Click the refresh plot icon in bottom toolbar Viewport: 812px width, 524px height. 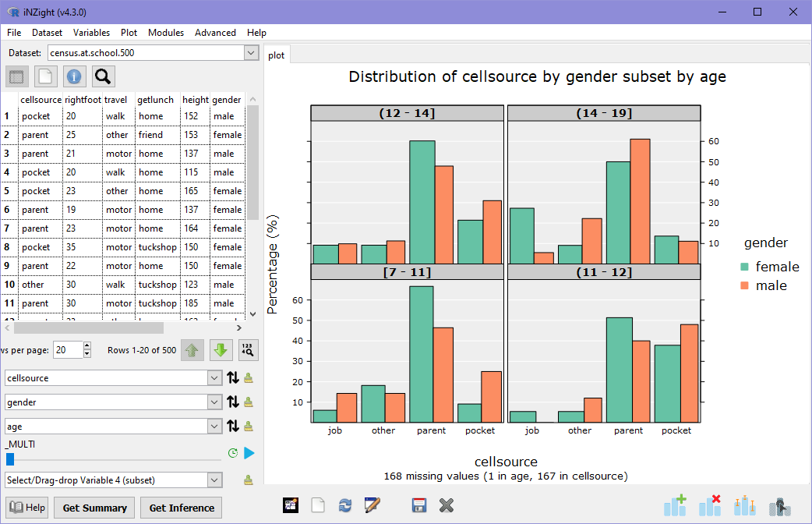tap(345, 505)
